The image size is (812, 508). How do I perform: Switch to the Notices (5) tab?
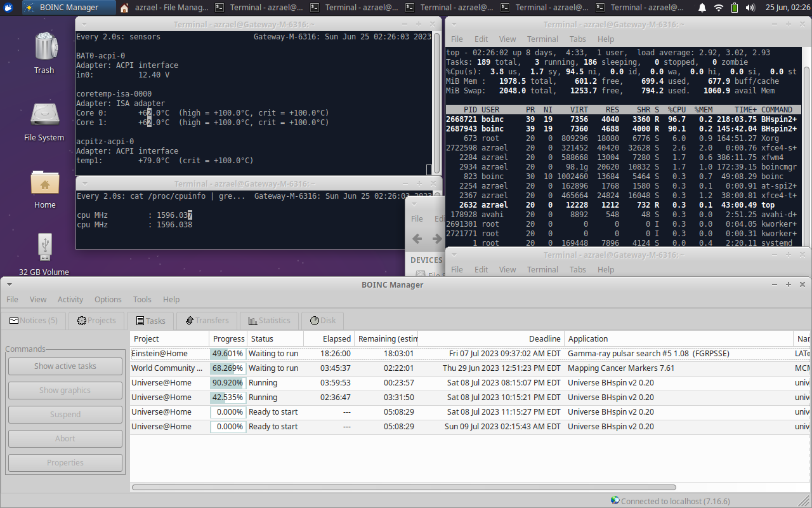tap(34, 321)
